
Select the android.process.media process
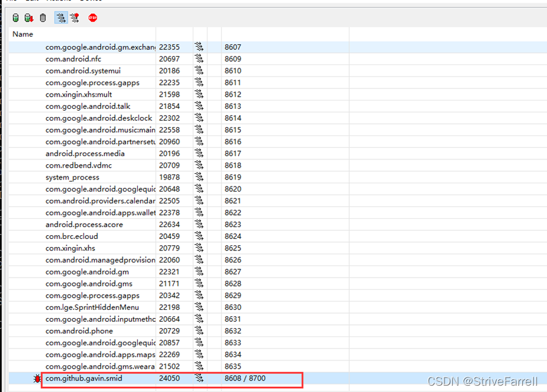(x=85, y=154)
